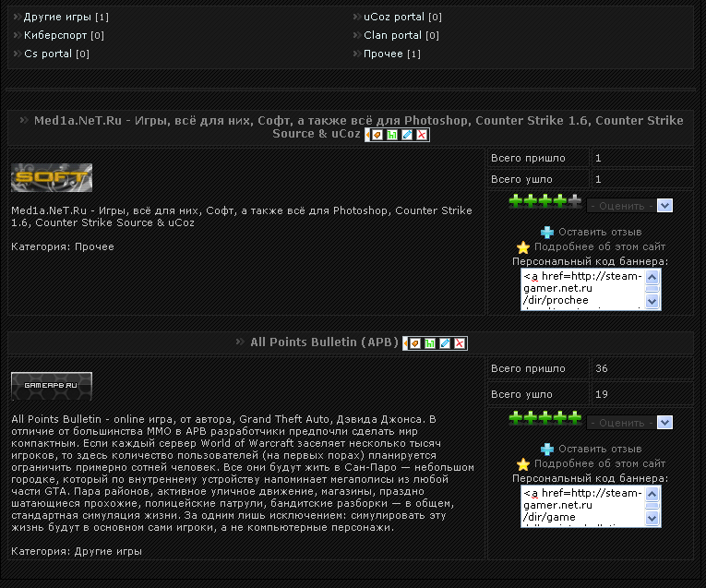Click Всего пришло label in Med1a.NeT.Ru block
Screen dimensions: 706x588
[528, 158]
